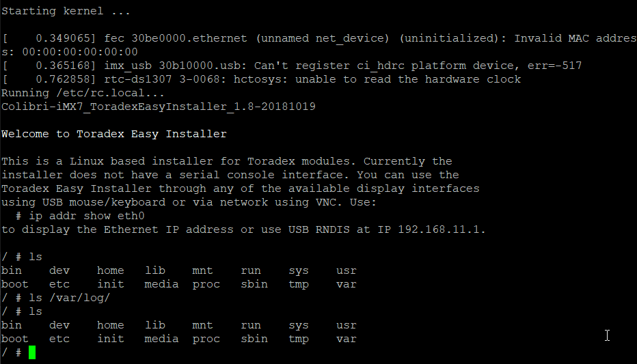Image resolution: width=637 pixels, height=364 pixels.
Task: Click the 'home' entry in last ls output
Action: [x=111, y=325]
